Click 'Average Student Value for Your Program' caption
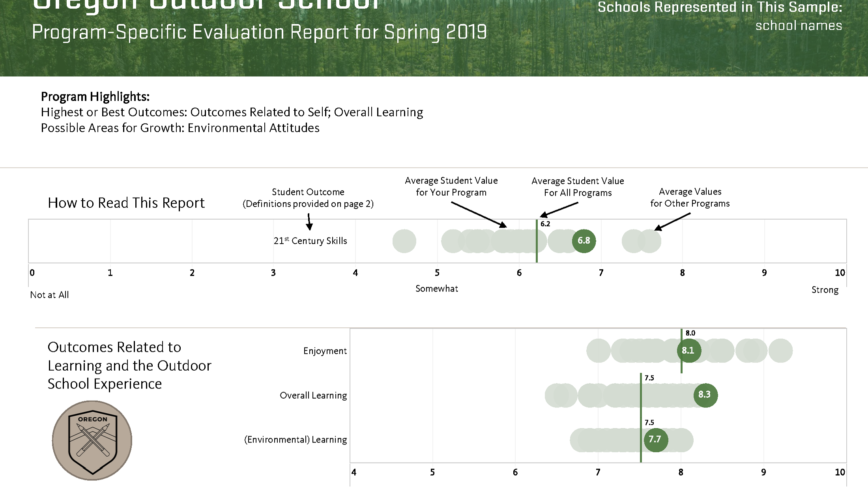 click(x=451, y=187)
